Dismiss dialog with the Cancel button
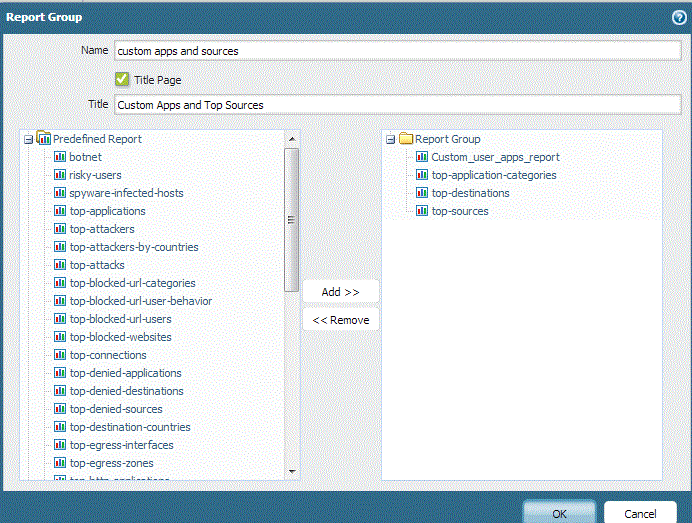The width and height of the screenshot is (692, 523). click(640, 513)
